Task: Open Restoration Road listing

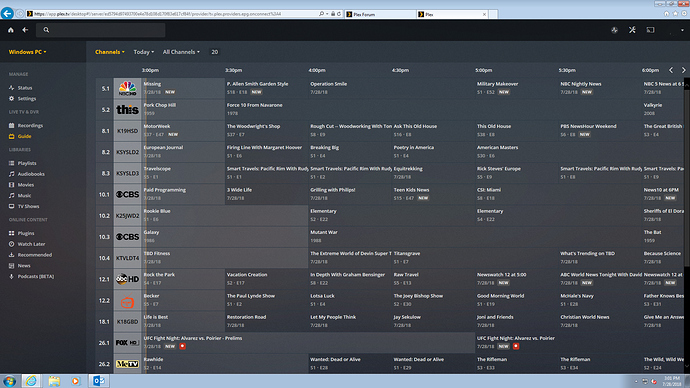Action: (266, 322)
